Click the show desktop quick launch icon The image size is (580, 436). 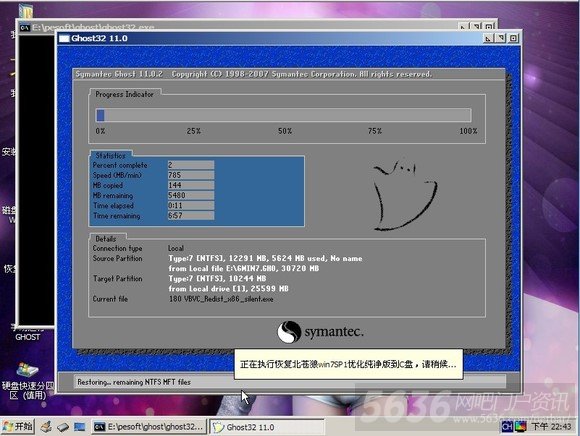(x=79, y=427)
